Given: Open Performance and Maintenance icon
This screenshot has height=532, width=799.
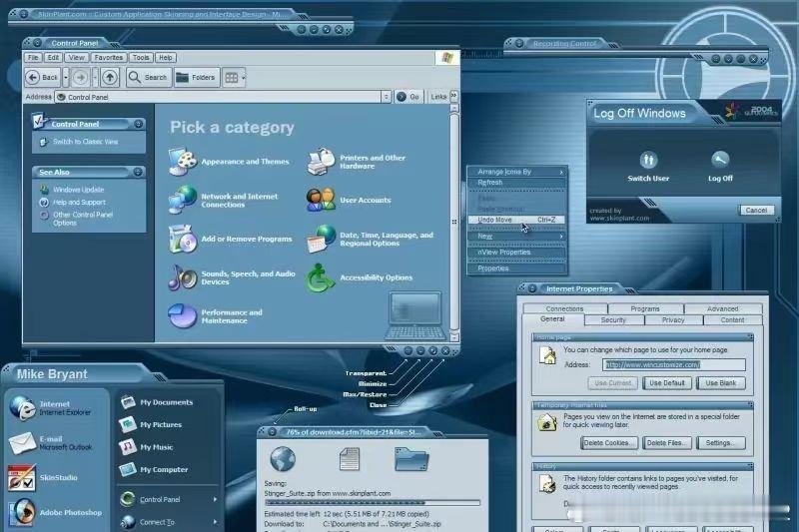Looking at the screenshot, I should [x=183, y=316].
